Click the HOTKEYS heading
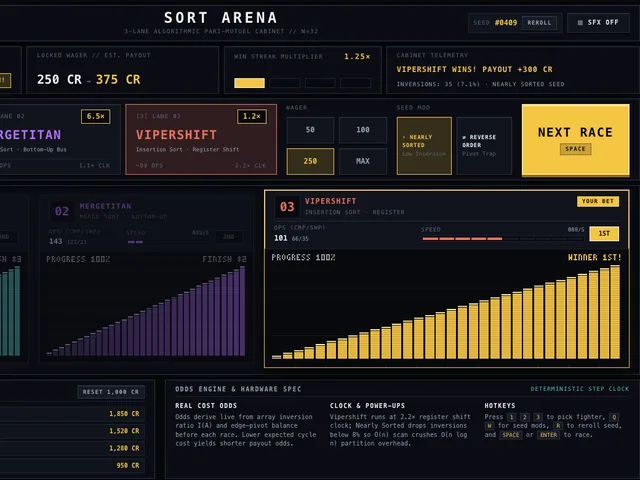The image size is (640, 480). [x=500, y=406]
